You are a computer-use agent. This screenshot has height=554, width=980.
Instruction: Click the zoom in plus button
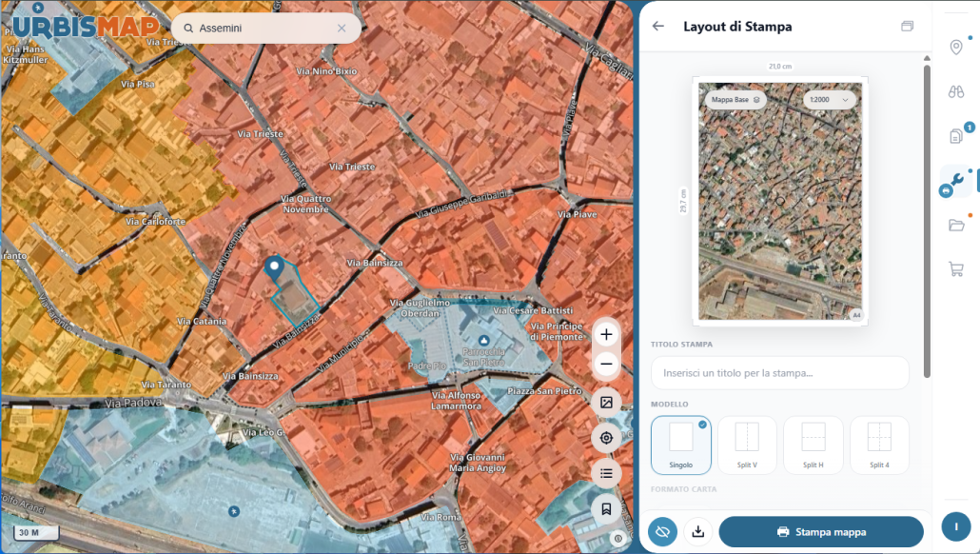(x=606, y=334)
